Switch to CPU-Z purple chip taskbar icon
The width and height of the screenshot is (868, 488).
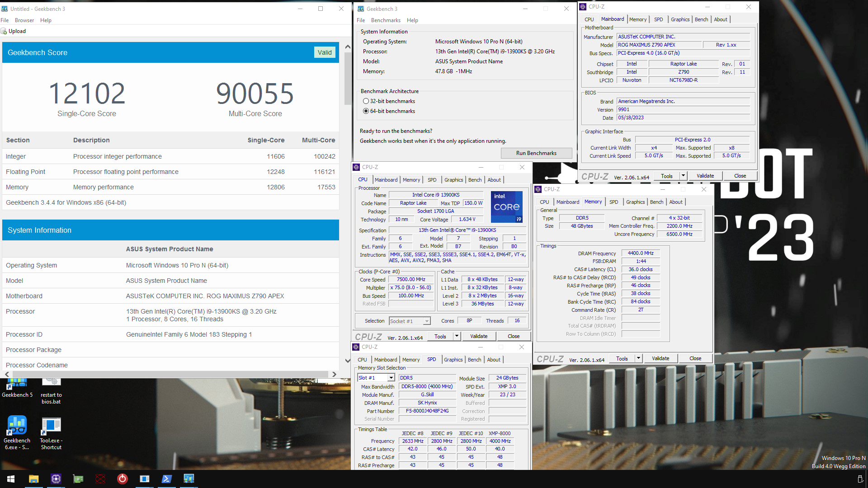[x=56, y=479]
